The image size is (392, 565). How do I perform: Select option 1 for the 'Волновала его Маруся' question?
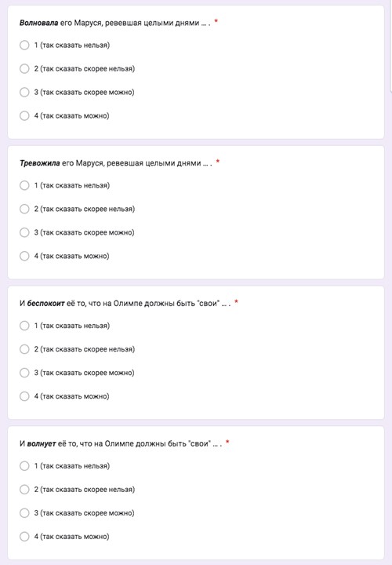pos(24,45)
